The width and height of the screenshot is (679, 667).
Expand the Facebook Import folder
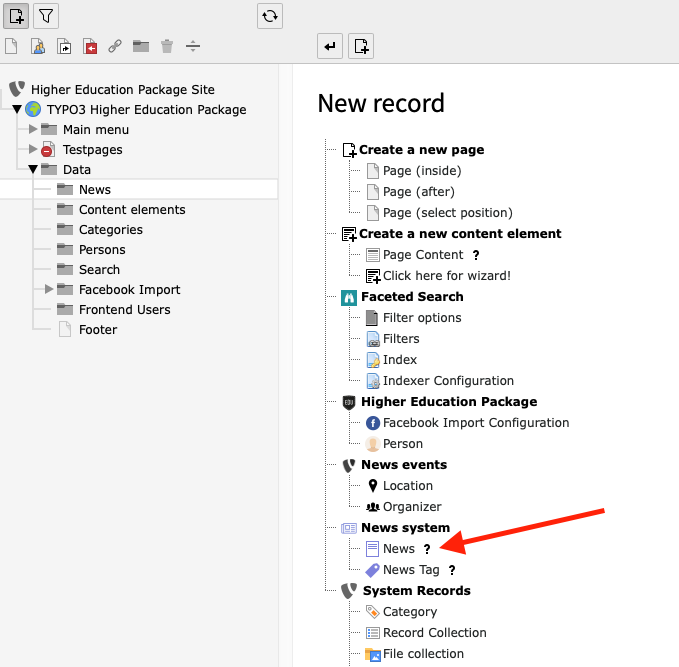(x=49, y=290)
